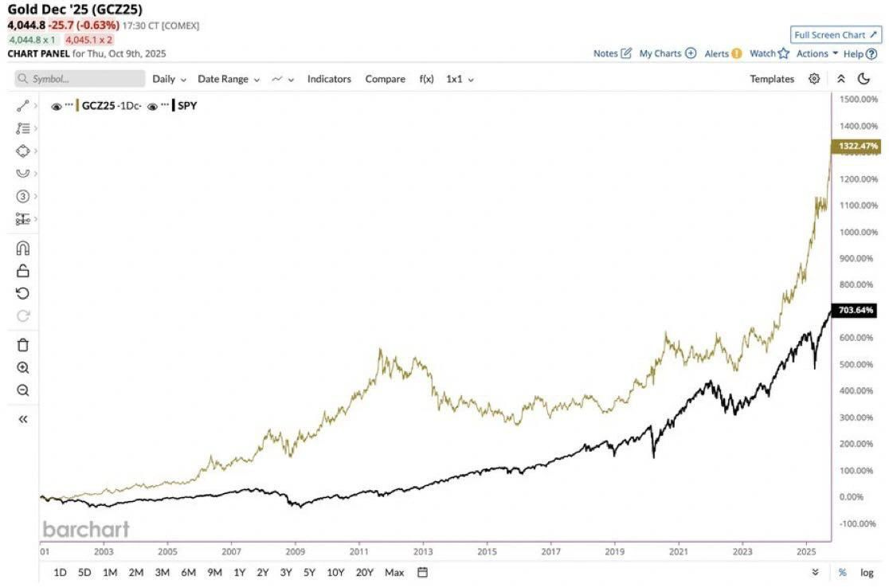889x588 pixels.
Task: Click the undo arrow icon
Action: point(23,293)
